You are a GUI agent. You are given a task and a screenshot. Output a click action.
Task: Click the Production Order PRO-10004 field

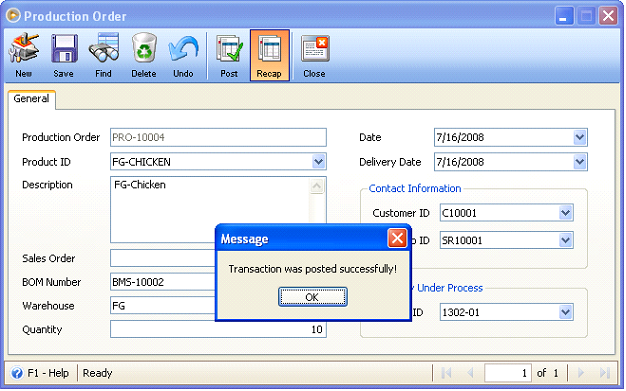click(218, 137)
